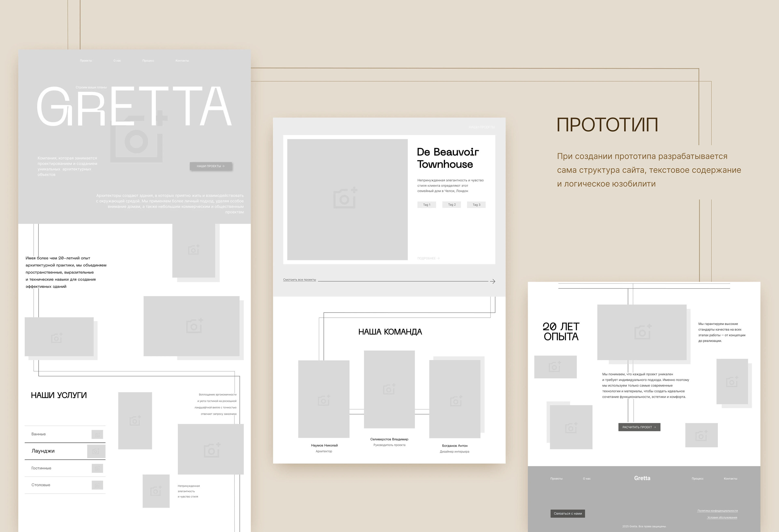Click the arrow icon after Смотреть все проекты
This screenshot has height=532, width=779.
tap(492, 281)
